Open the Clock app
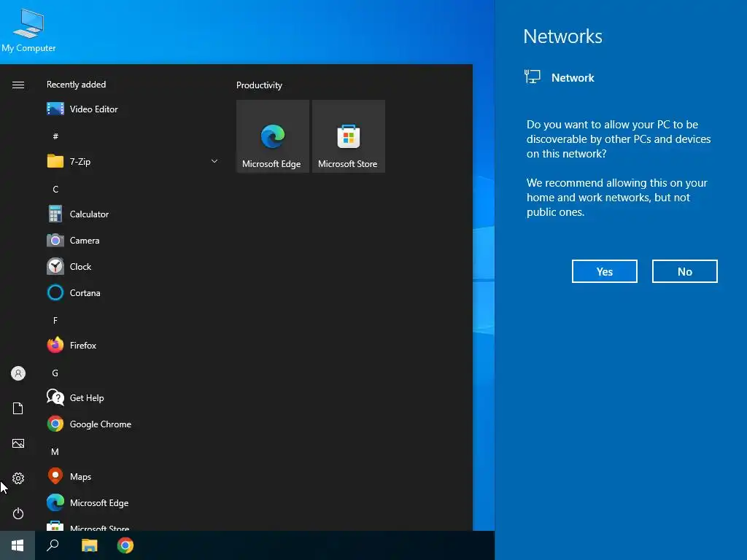The width and height of the screenshot is (747, 560). (133, 267)
